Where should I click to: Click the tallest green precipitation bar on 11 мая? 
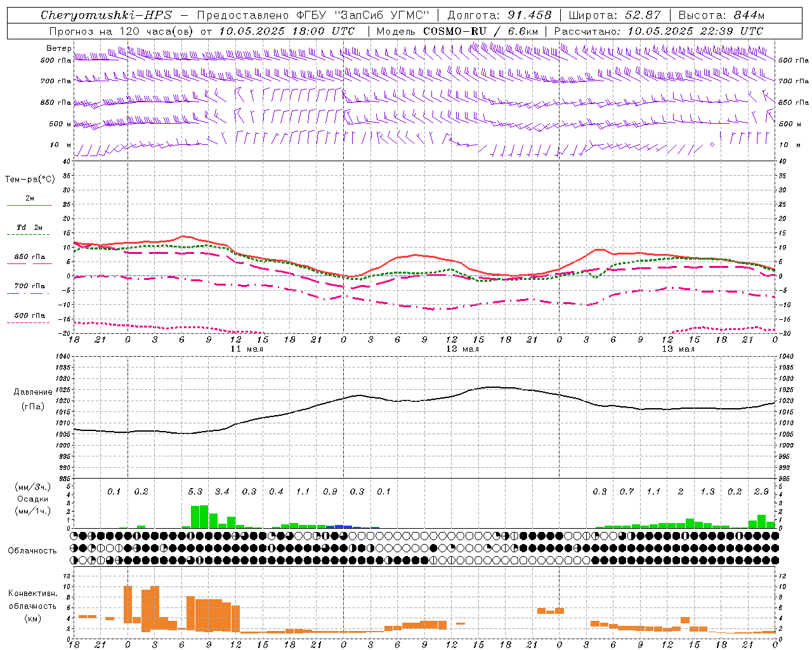click(204, 517)
